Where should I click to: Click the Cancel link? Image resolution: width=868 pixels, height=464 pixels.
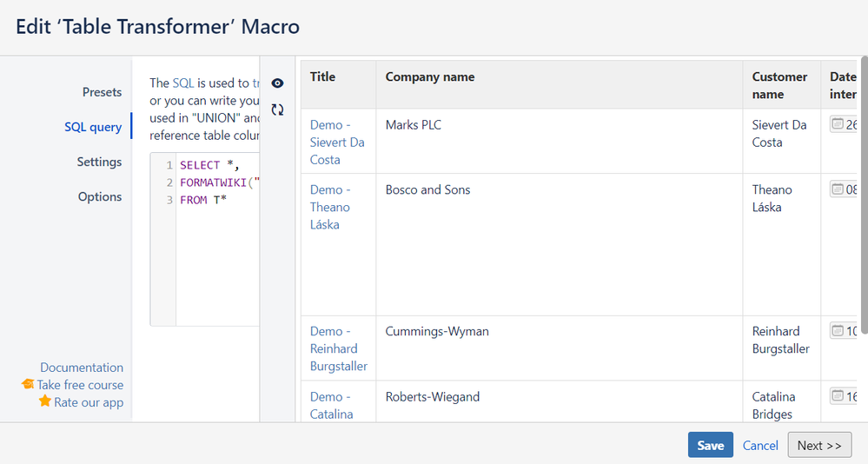coord(760,445)
